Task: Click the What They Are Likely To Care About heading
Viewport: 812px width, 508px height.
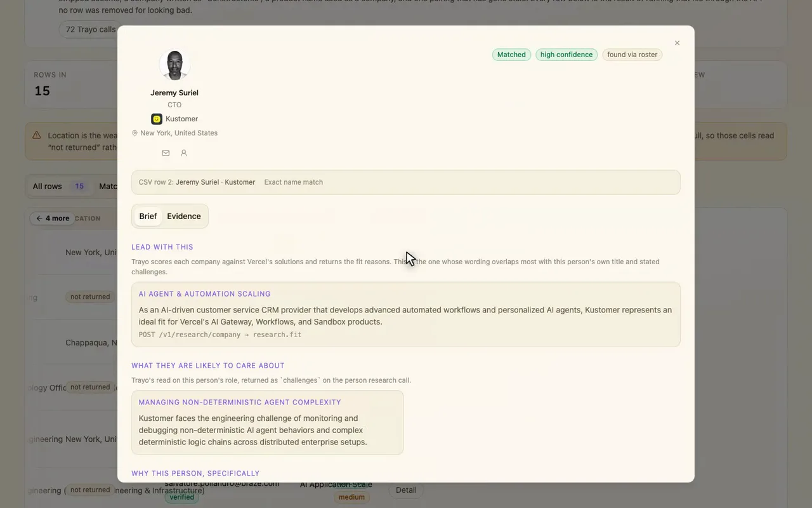Action: 208,366
